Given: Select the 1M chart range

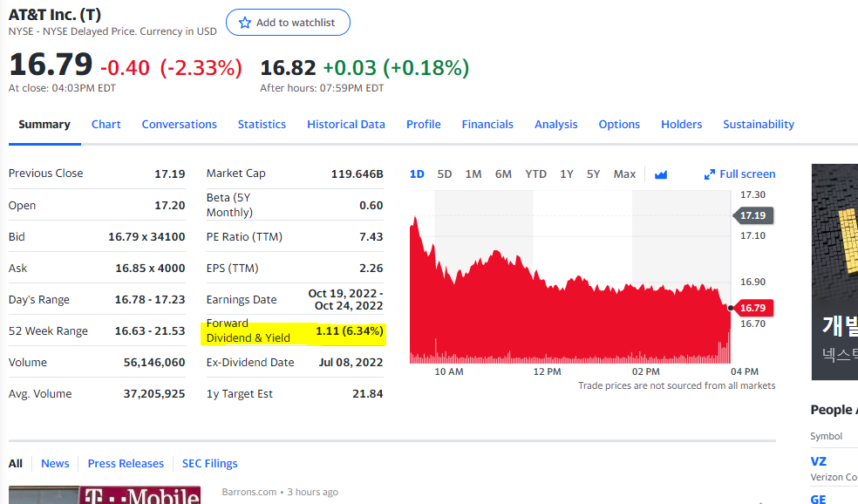Looking at the screenshot, I should [473, 174].
